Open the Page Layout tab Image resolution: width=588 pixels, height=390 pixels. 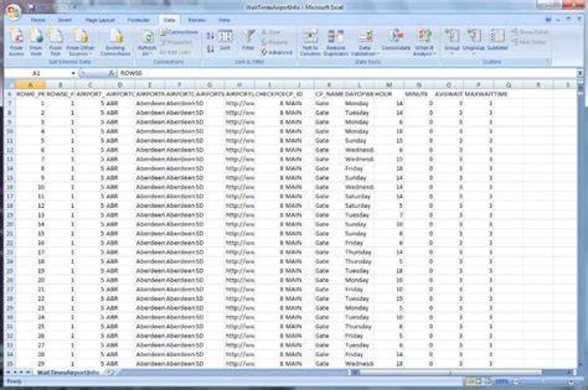coord(100,20)
